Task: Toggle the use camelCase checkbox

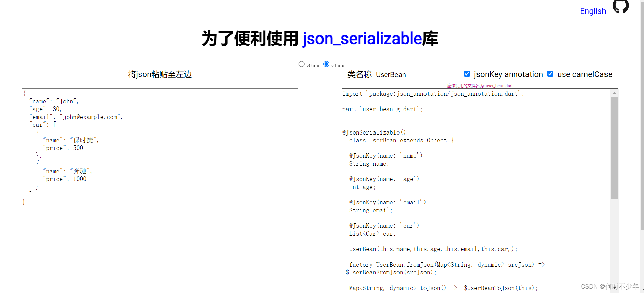Action: [x=550, y=74]
